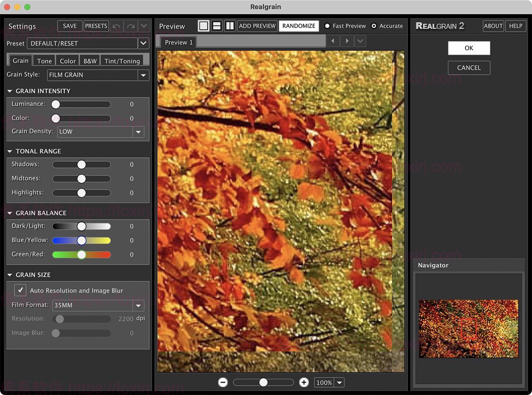Select the horizontal split preview icon
This screenshot has height=395, width=532.
point(217,26)
